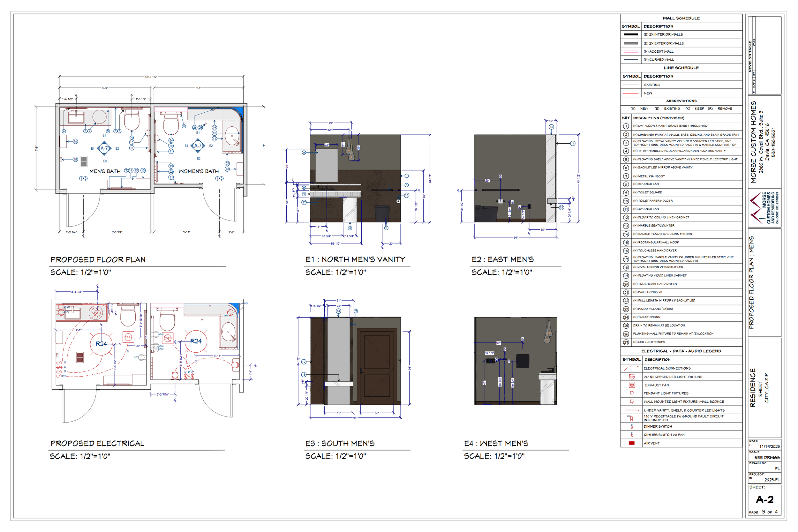Click the air vent red square in the legend
Image resolution: width=798 pixels, height=532 pixels.
(x=631, y=443)
